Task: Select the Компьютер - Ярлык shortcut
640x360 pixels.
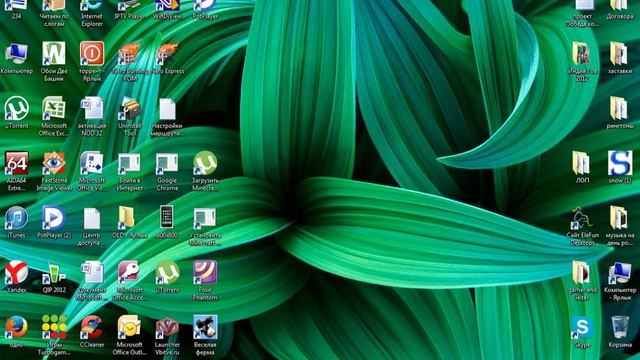Action: pos(620,281)
